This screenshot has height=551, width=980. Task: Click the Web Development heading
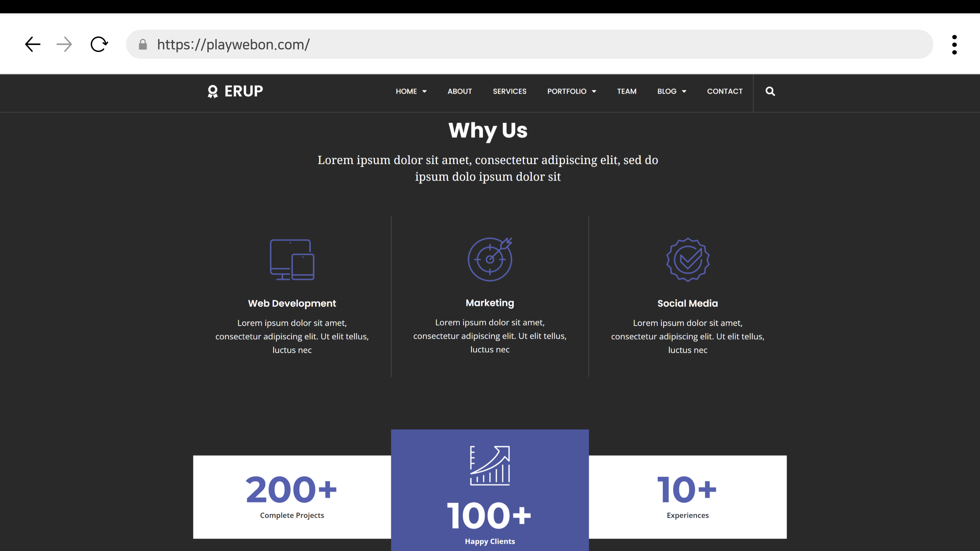pos(292,304)
